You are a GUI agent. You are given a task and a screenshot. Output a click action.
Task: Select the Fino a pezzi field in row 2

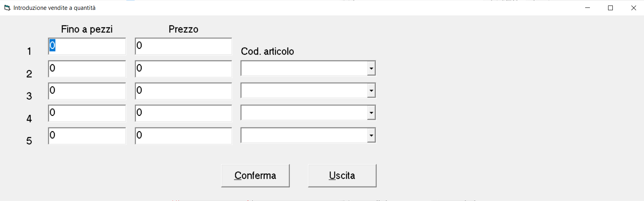(x=87, y=69)
